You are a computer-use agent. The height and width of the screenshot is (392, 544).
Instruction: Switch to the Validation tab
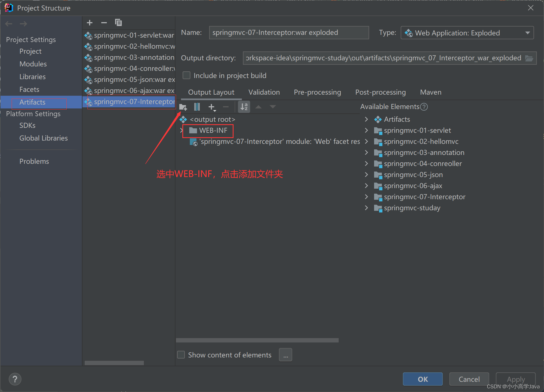(264, 92)
